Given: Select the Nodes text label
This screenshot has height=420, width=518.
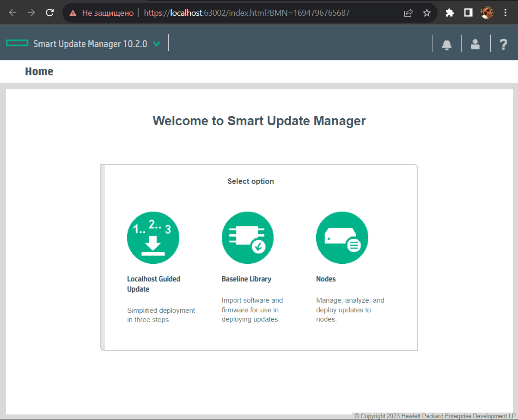Looking at the screenshot, I should [326, 279].
